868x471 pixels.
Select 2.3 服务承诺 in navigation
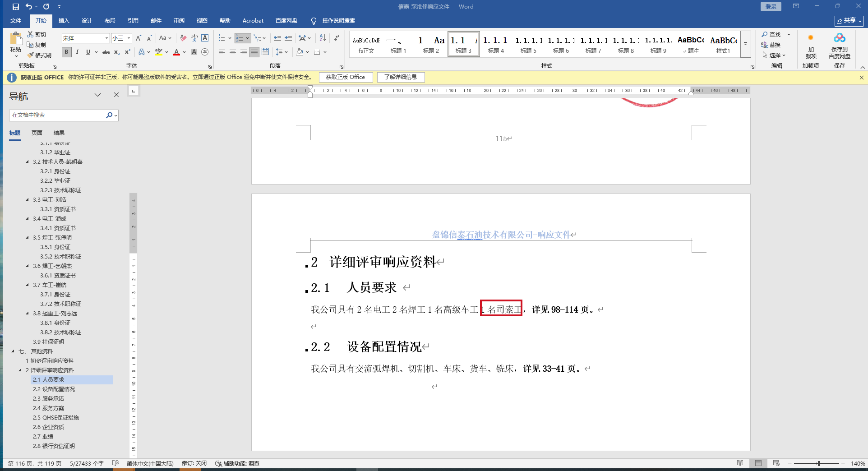(x=48, y=399)
